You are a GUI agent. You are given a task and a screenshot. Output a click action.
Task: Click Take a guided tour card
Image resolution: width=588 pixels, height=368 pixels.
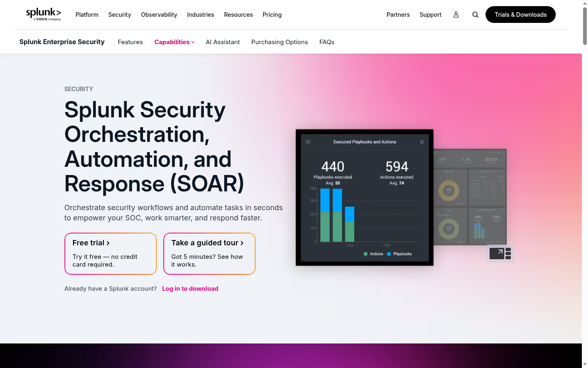tap(209, 254)
